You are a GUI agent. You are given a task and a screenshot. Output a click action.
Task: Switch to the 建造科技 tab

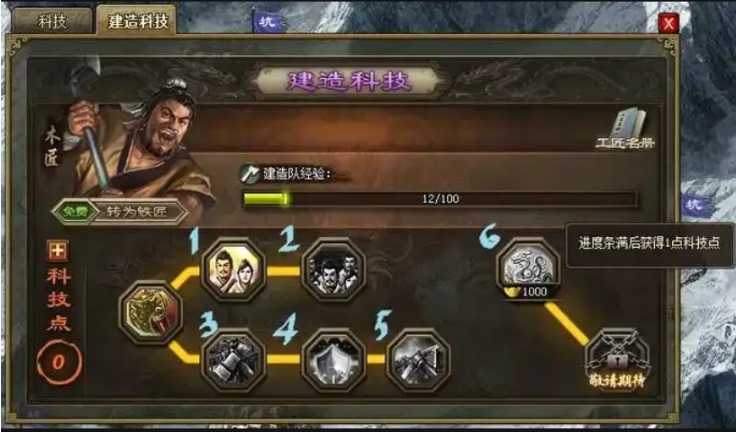click(137, 20)
